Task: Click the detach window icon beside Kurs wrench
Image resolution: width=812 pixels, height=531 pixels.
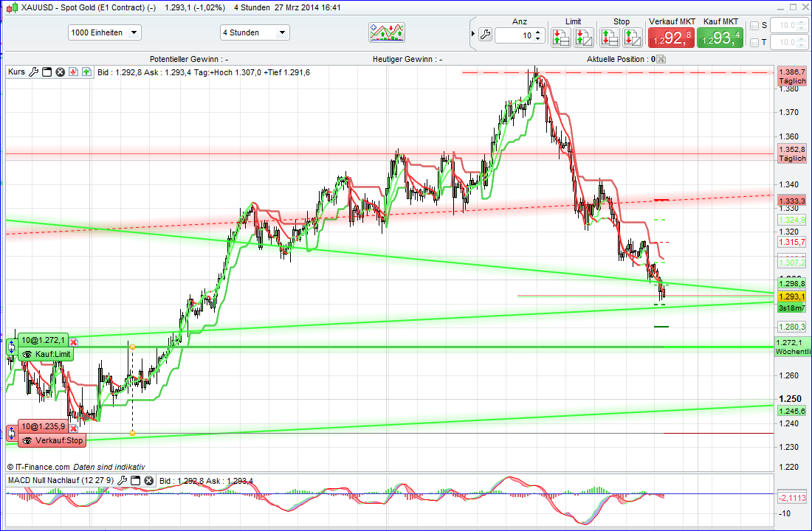Action: [x=47, y=72]
